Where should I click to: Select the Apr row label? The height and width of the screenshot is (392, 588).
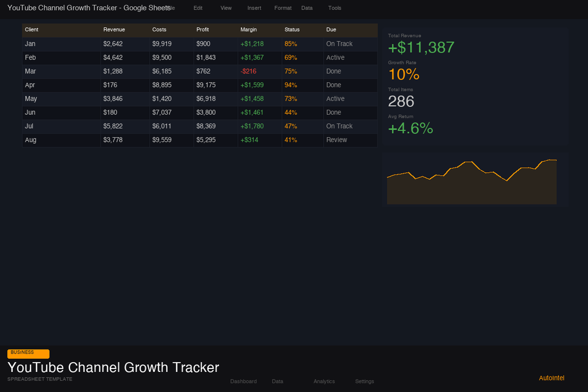pos(30,85)
